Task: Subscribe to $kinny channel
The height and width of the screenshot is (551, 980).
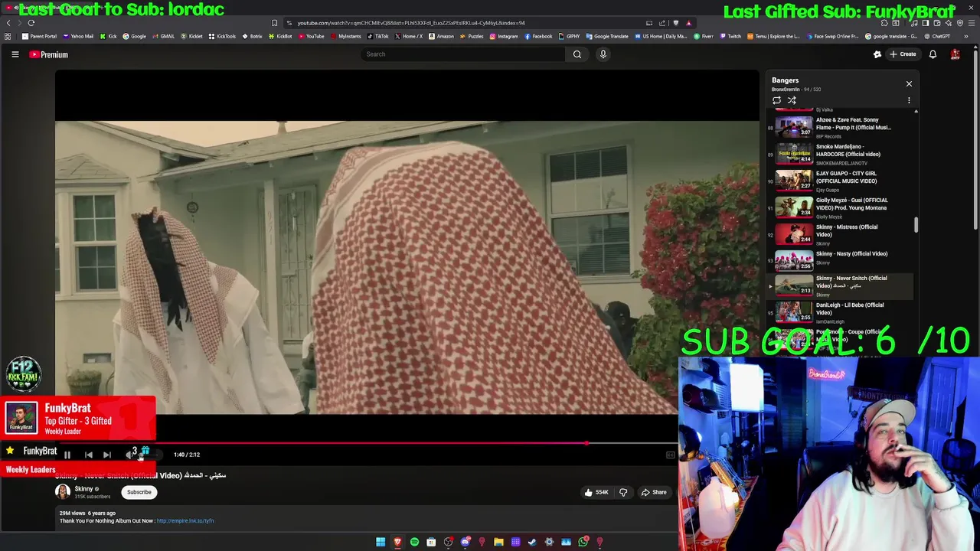Action: [139, 492]
